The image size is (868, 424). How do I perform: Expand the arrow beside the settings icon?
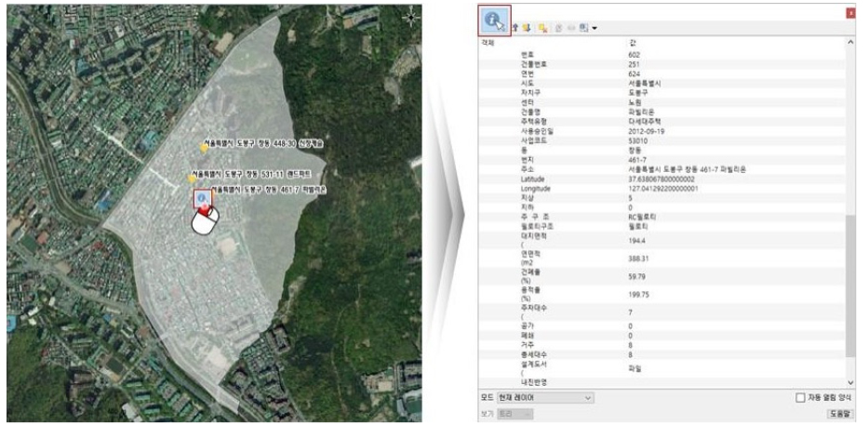pyautogui.click(x=594, y=28)
